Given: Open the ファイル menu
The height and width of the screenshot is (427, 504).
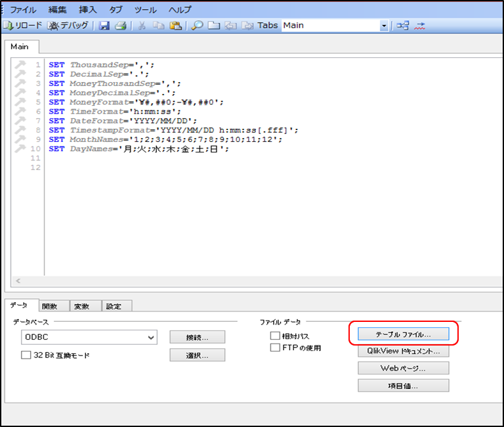Looking at the screenshot, I should click(23, 10).
